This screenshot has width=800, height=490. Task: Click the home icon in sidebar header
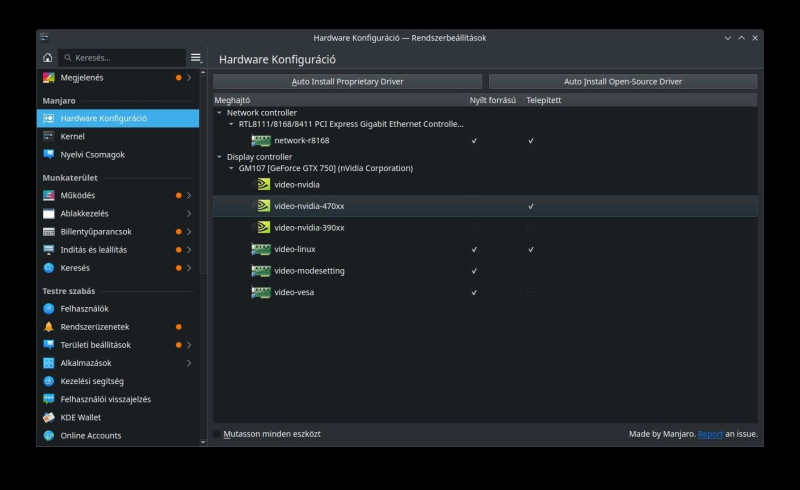coord(47,58)
